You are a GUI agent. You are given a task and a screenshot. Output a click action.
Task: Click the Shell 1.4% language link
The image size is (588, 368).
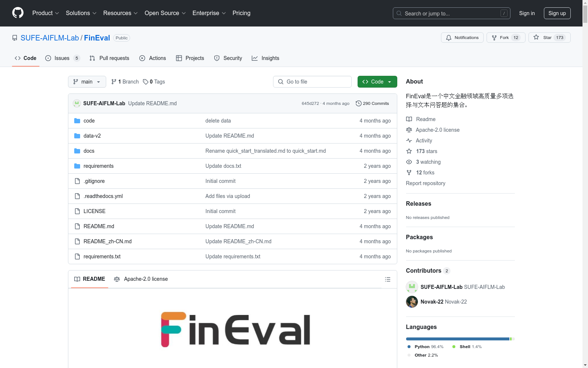point(467,347)
